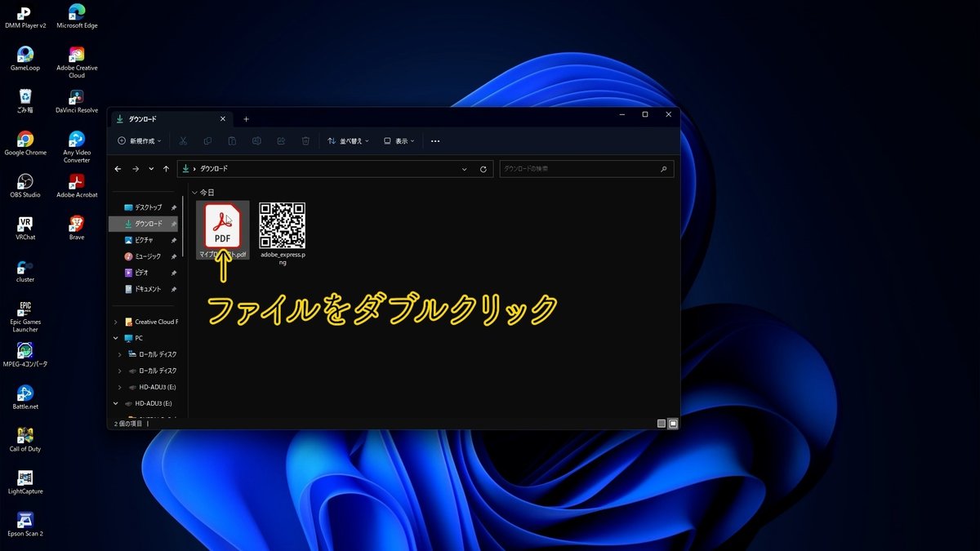Select the Battle.net desktop icon
The width and height of the screenshot is (980, 551).
pyautogui.click(x=25, y=398)
